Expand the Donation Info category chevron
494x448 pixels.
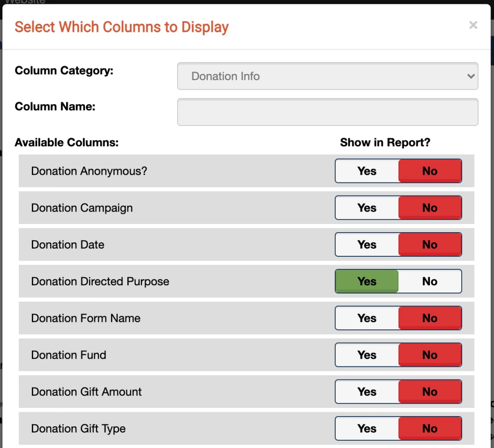(x=471, y=76)
